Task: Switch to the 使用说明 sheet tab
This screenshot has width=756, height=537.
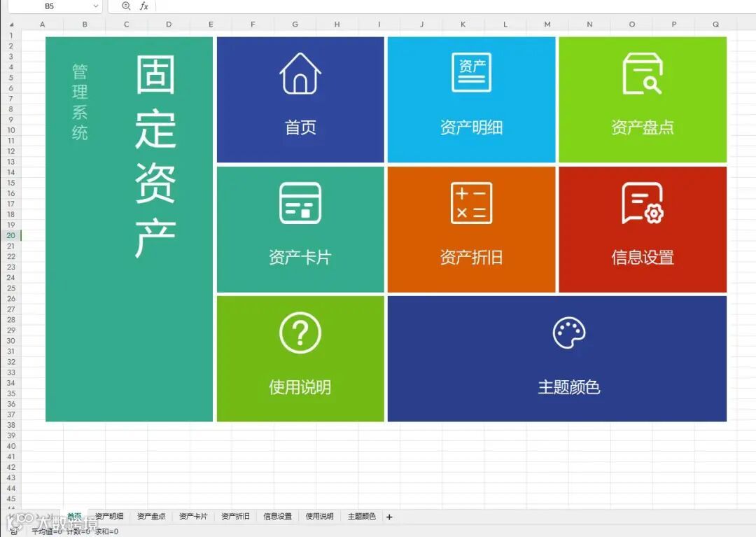Action: pos(319,516)
